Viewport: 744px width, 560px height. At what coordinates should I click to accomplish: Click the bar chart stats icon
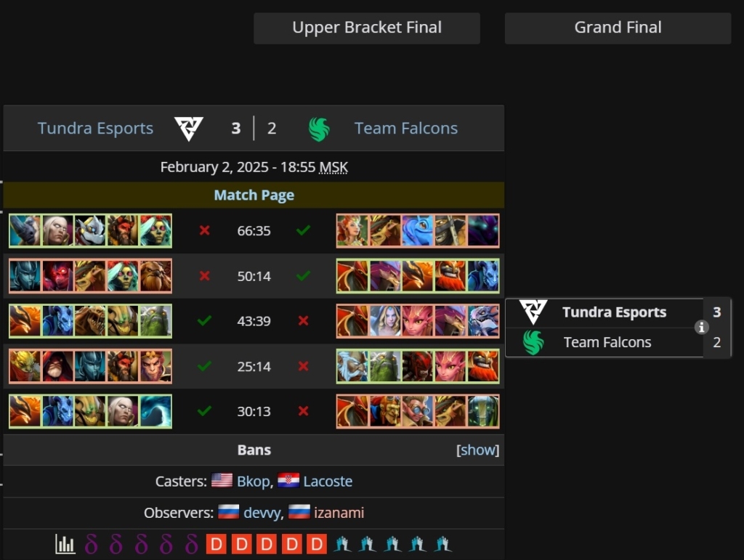click(65, 544)
